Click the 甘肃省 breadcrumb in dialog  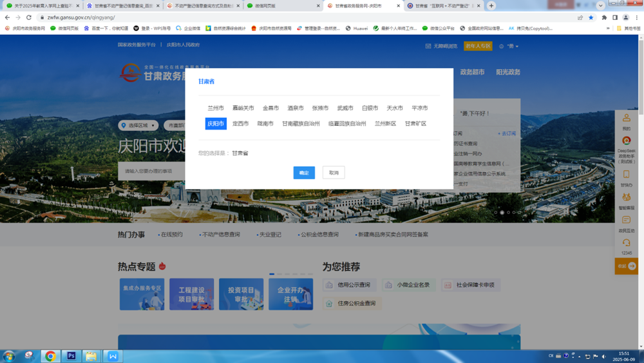(x=206, y=81)
